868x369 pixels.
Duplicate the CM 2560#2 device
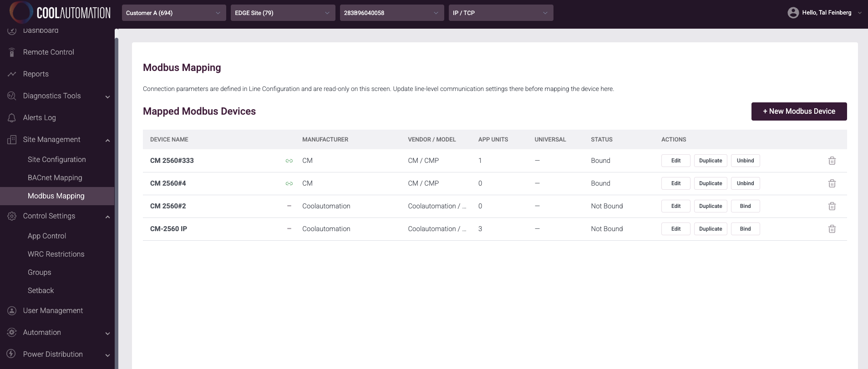click(x=711, y=206)
